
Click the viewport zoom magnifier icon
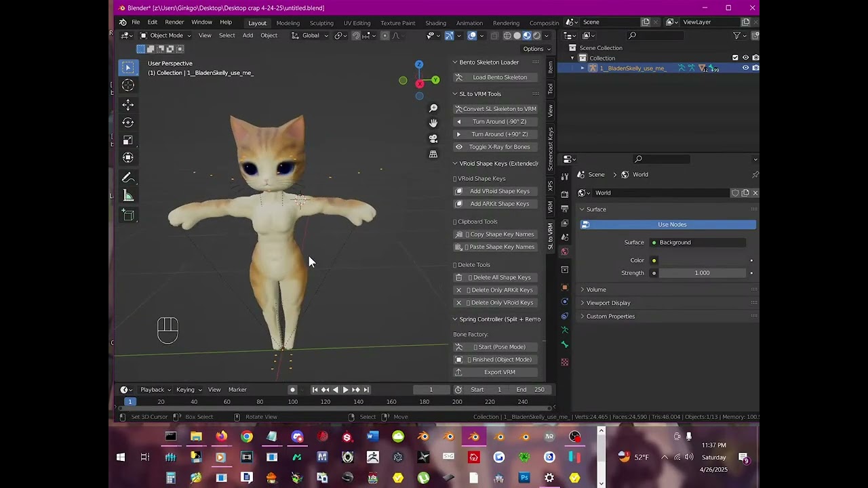coord(433,108)
